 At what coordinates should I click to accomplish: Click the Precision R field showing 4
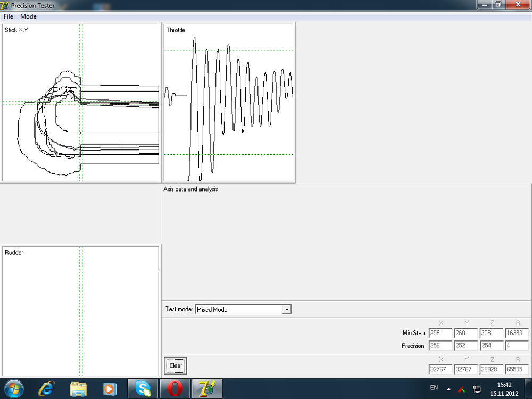pyautogui.click(x=517, y=346)
